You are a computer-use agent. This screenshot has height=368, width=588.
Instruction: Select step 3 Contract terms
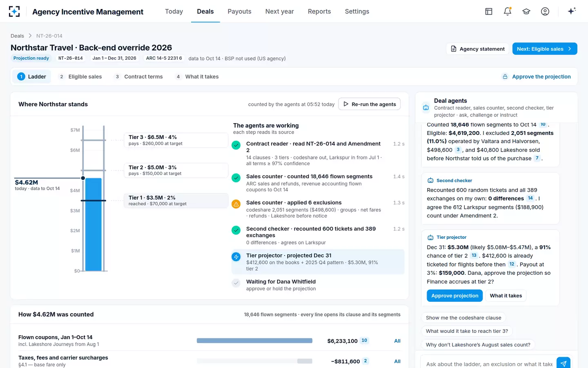click(x=139, y=76)
